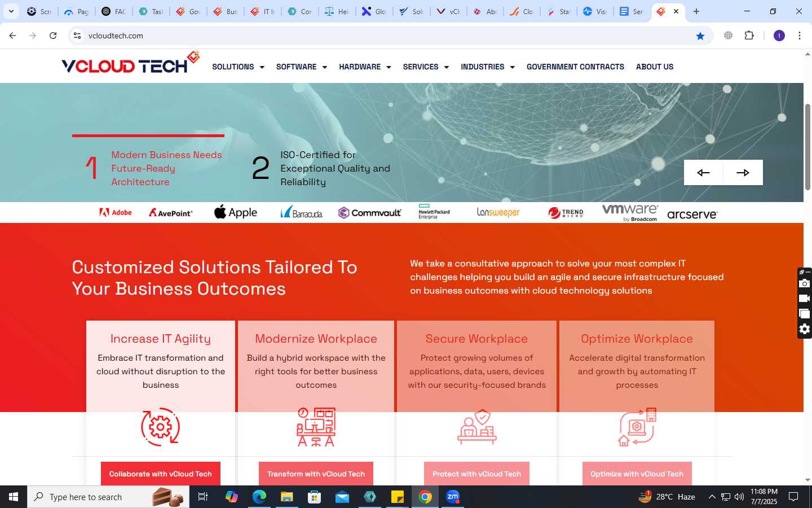Open a new browser tab
Screen dimensions: 812x508
pyautogui.click(x=696, y=11)
